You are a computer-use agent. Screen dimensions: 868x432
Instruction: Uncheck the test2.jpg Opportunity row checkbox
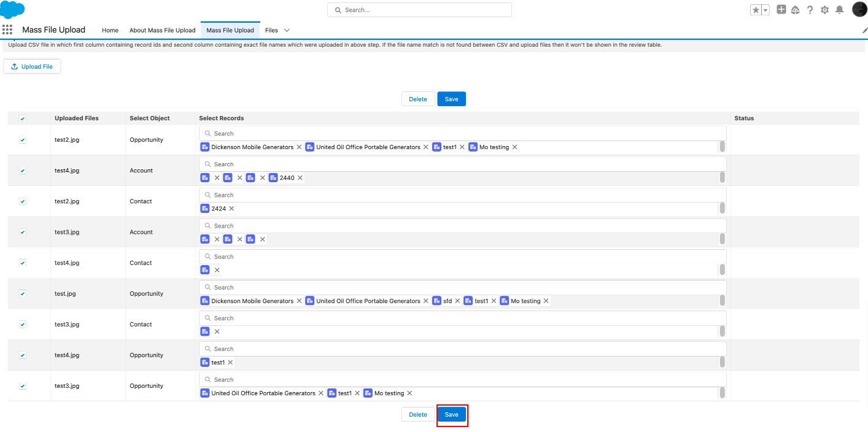coord(23,140)
